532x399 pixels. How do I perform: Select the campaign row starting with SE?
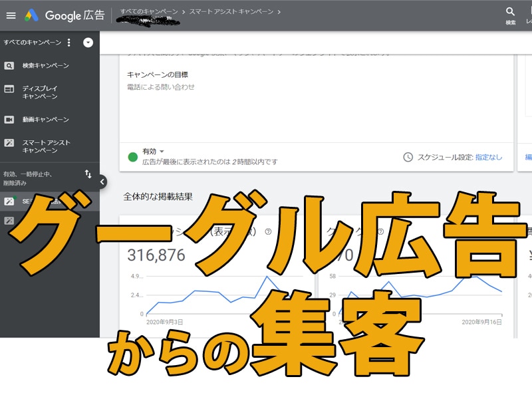49,201
